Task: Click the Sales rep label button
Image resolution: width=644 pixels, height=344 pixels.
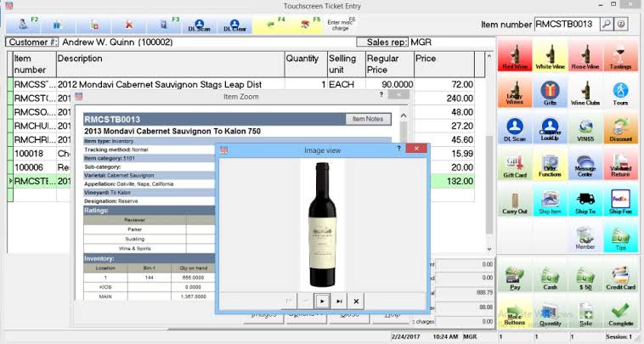Action: (x=382, y=42)
